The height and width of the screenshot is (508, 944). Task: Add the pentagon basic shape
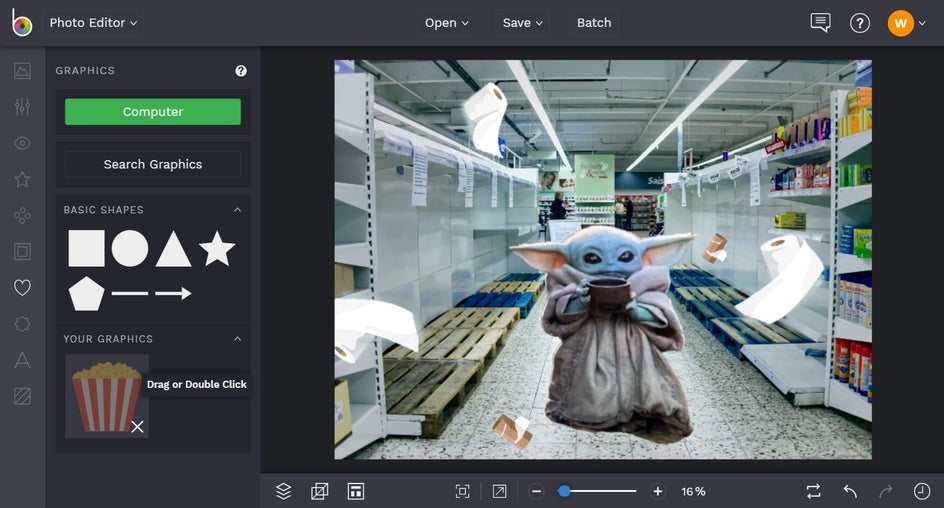click(86, 294)
